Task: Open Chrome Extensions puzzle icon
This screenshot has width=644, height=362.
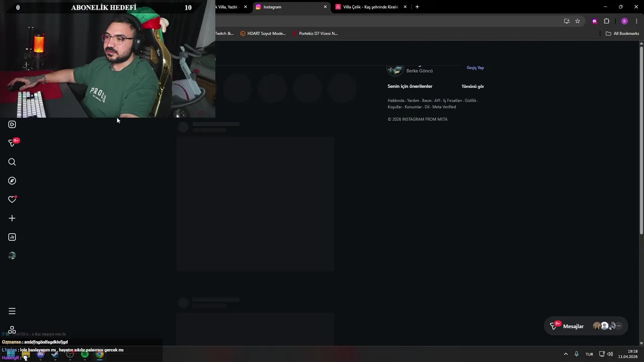Action: (606, 21)
